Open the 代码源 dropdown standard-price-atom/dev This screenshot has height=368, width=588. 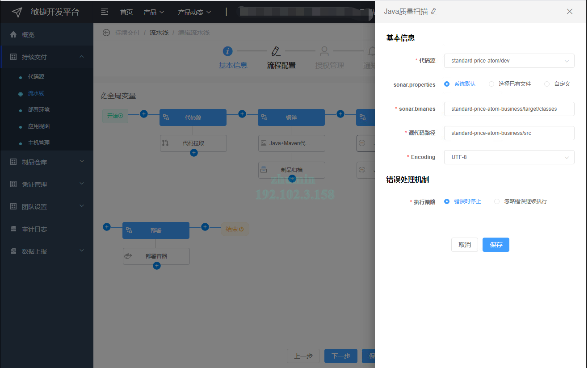509,60
